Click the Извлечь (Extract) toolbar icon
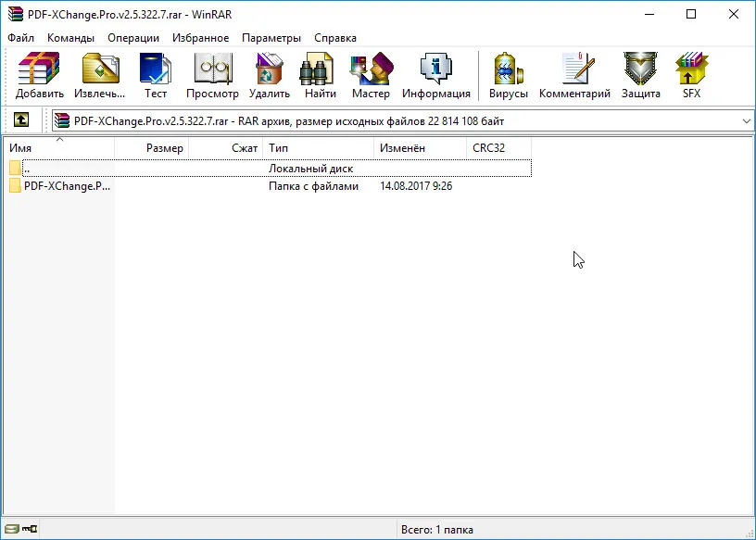Image resolution: width=756 pixels, height=540 pixels. [100, 75]
